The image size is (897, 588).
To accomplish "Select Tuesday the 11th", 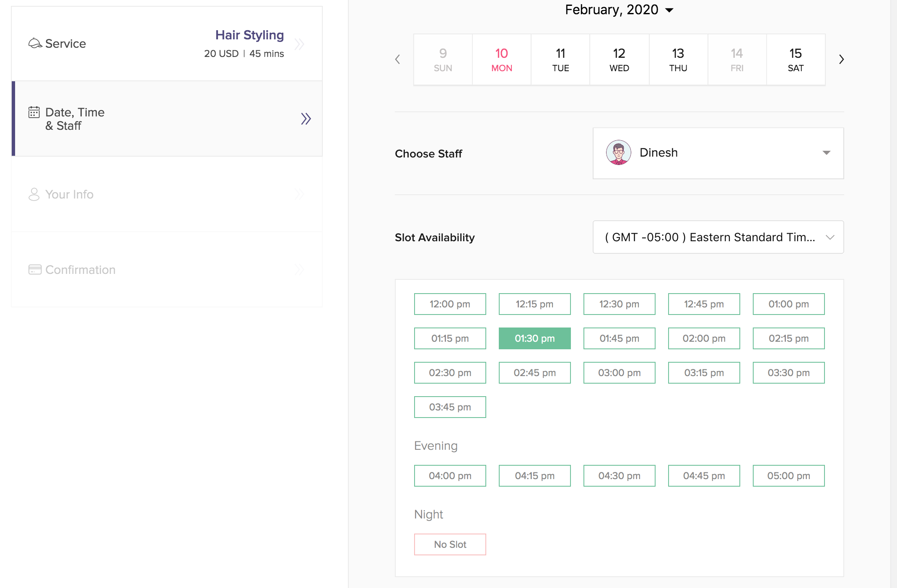I will click(560, 59).
